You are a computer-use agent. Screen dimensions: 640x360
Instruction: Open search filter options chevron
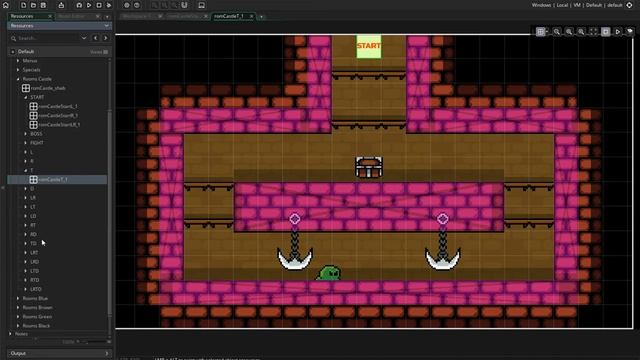(x=84, y=38)
